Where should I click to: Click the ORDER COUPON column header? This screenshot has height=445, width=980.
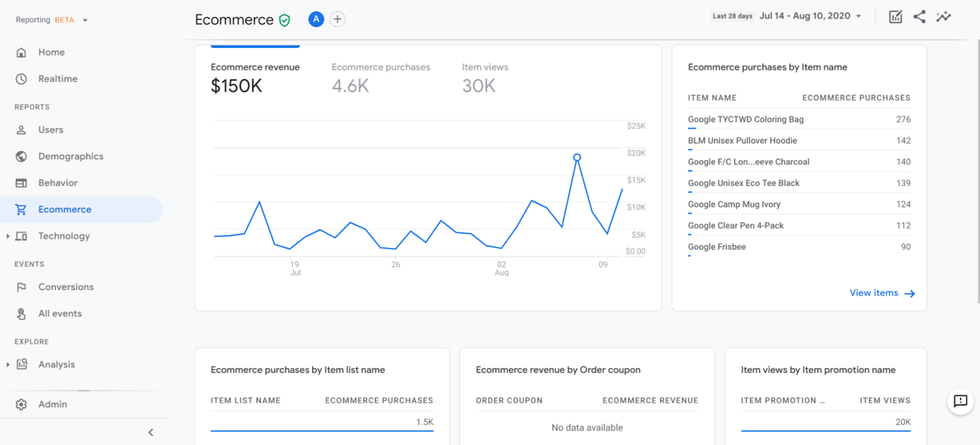pyautogui.click(x=509, y=401)
